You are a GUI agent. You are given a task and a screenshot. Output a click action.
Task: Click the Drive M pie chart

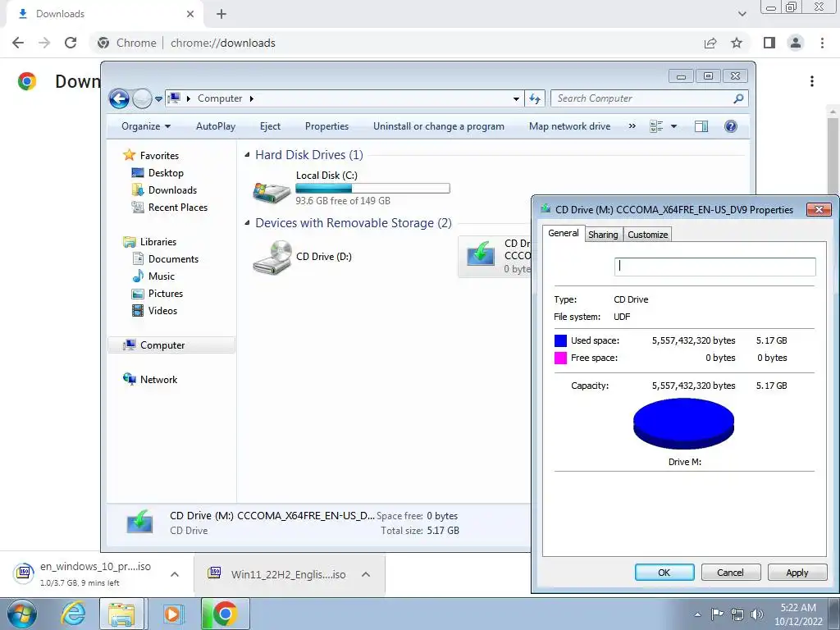pyautogui.click(x=683, y=423)
